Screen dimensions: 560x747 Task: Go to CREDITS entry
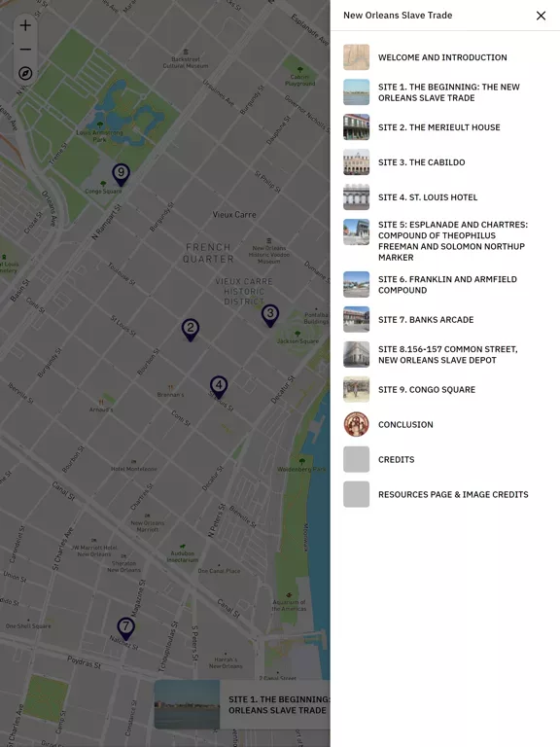[397, 459]
